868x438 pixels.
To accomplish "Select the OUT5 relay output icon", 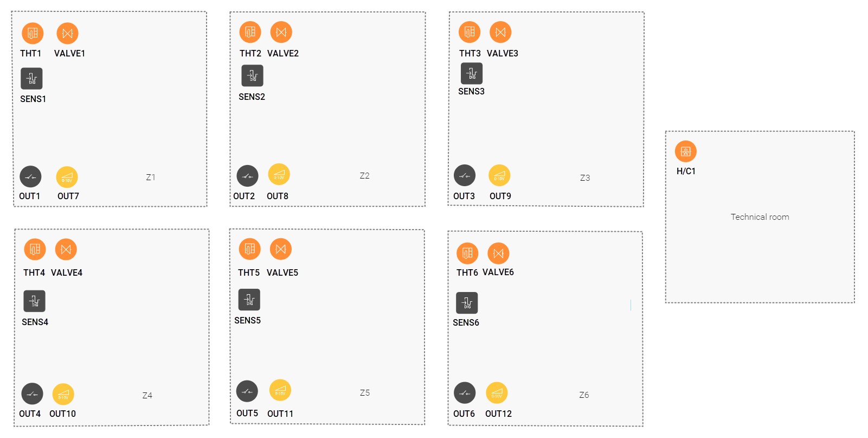I will click(247, 391).
